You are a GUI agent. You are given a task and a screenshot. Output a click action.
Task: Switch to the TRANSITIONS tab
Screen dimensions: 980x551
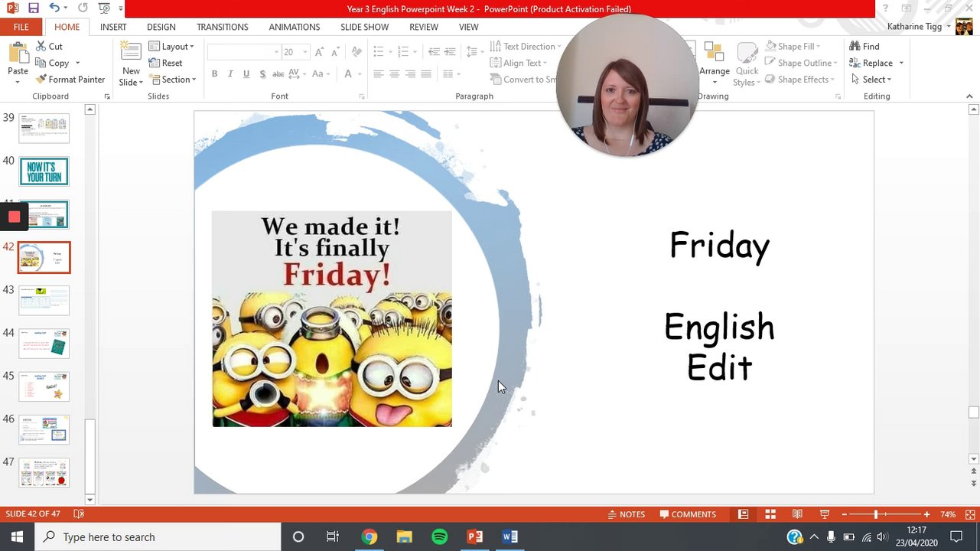pos(223,27)
